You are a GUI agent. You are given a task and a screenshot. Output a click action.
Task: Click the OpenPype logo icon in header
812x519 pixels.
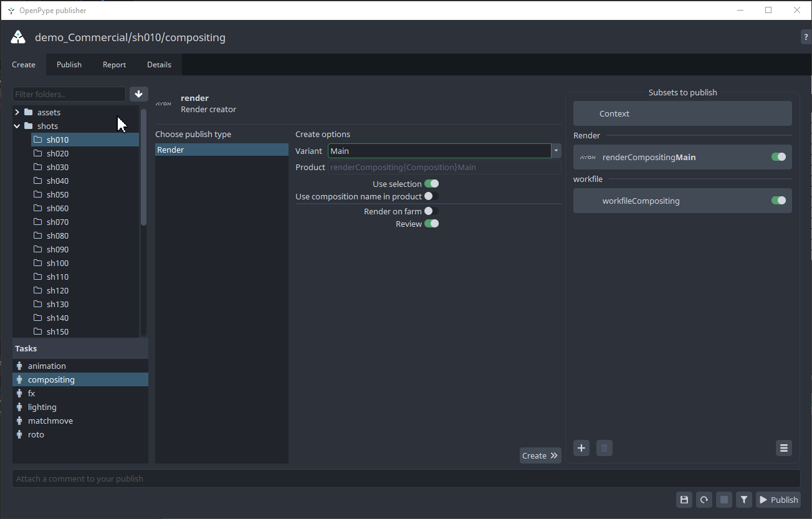(18, 37)
